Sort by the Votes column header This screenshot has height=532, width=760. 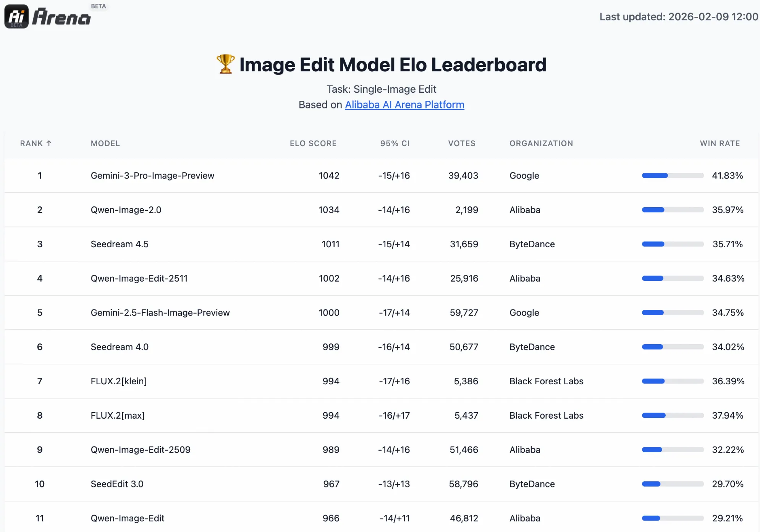tap(461, 143)
